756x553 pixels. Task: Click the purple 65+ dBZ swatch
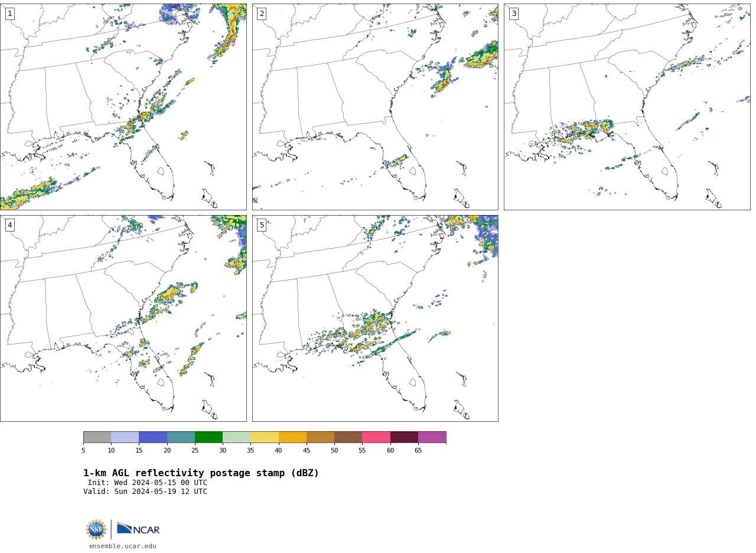coord(432,437)
